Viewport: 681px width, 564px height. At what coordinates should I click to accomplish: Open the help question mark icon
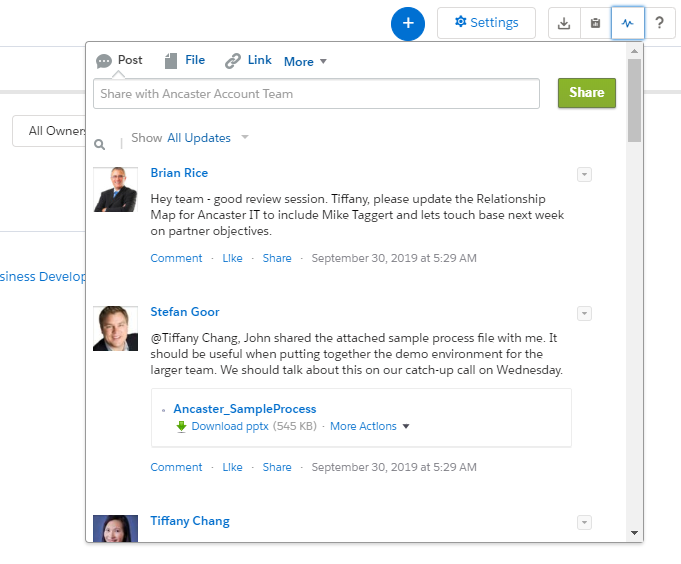tap(659, 23)
